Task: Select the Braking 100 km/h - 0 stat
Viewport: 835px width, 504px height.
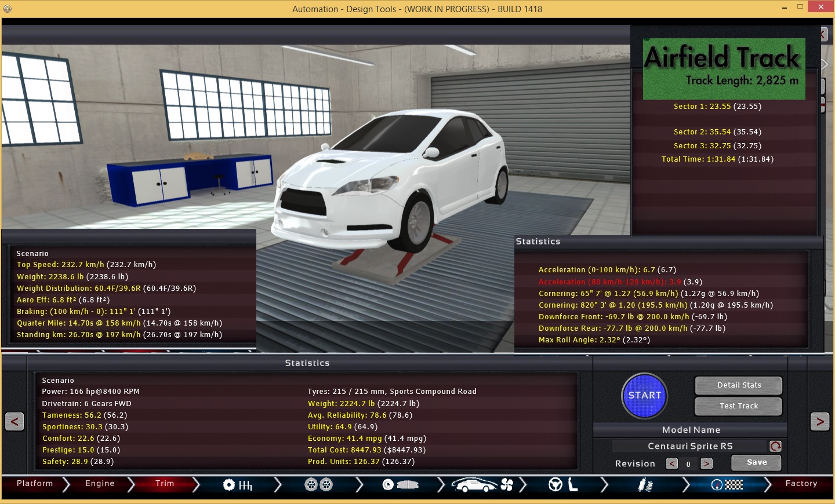Action: (x=93, y=311)
